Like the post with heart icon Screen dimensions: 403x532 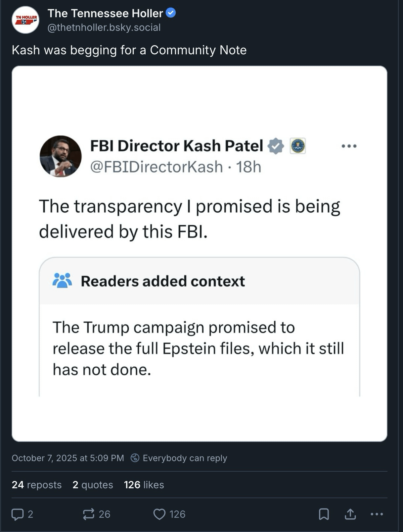point(159,514)
